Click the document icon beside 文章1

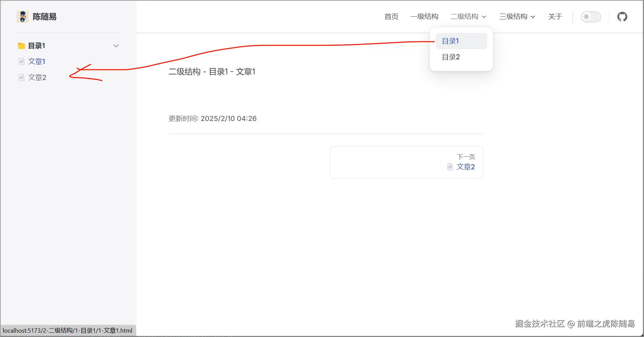21,61
